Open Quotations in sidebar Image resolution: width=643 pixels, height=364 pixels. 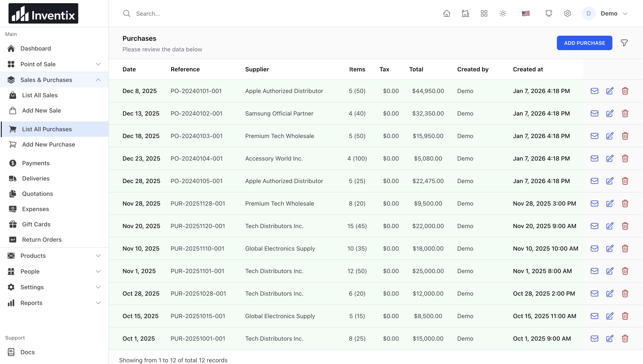tap(54, 194)
